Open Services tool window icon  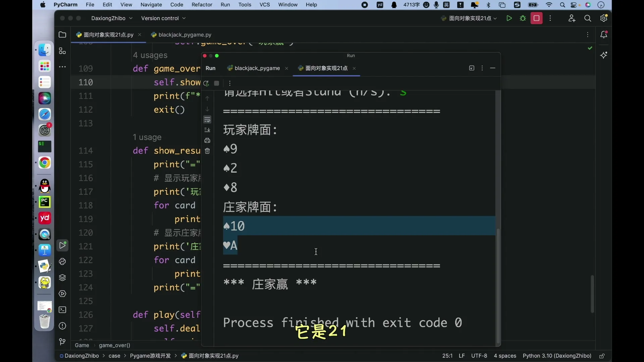[62, 294]
